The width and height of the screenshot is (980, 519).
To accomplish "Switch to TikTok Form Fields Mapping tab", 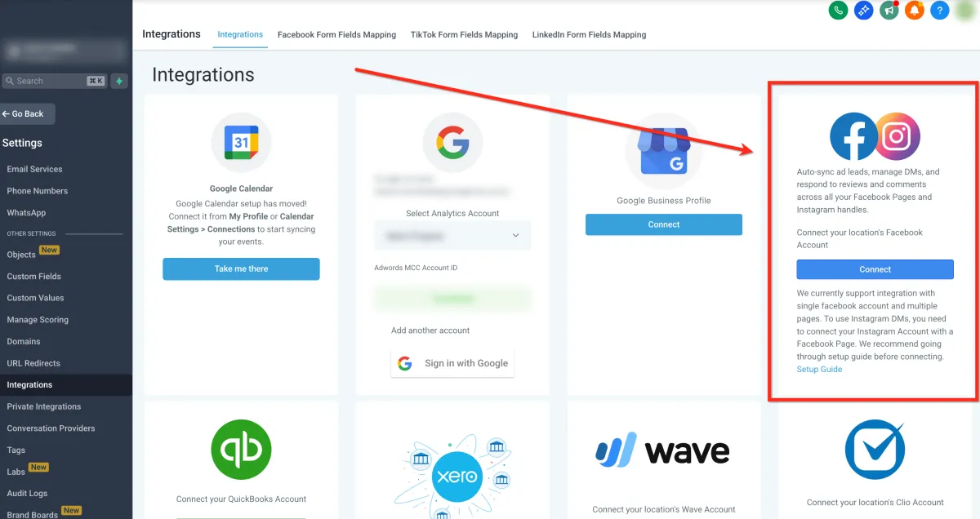I will click(464, 34).
